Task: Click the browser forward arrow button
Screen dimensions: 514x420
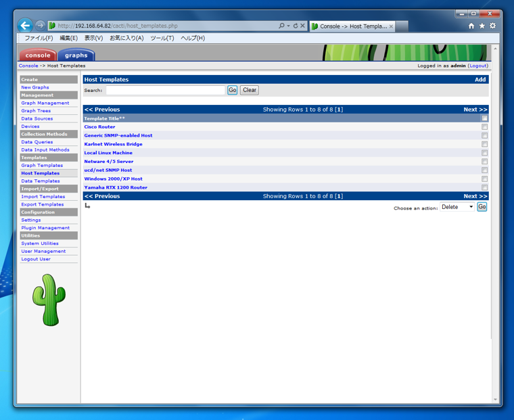Action: 40,25
